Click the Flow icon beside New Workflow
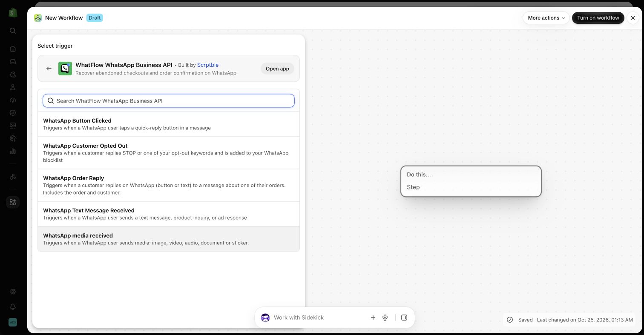Viewport: 644px width, 335px height. click(38, 18)
